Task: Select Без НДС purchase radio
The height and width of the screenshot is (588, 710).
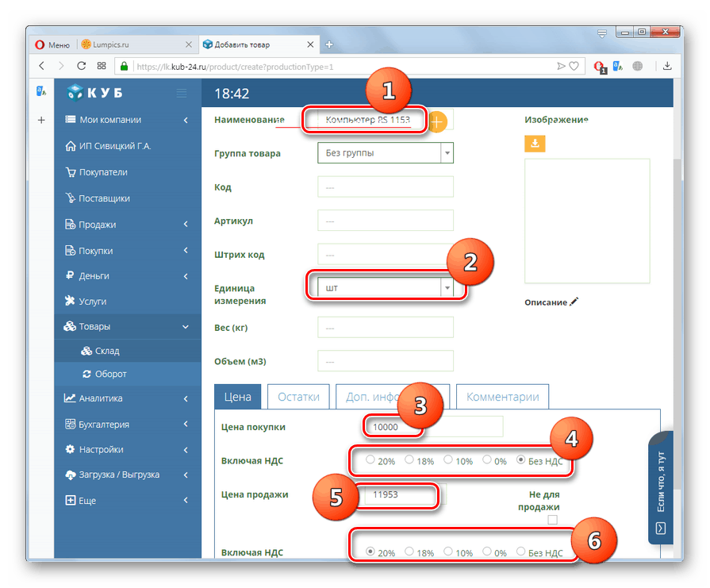Action: (521, 459)
